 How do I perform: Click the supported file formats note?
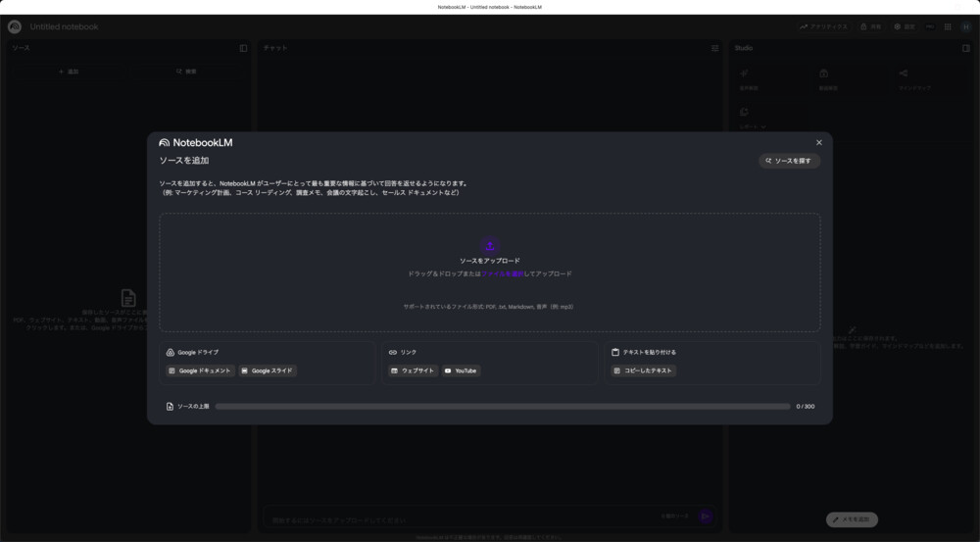click(x=489, y=307)
